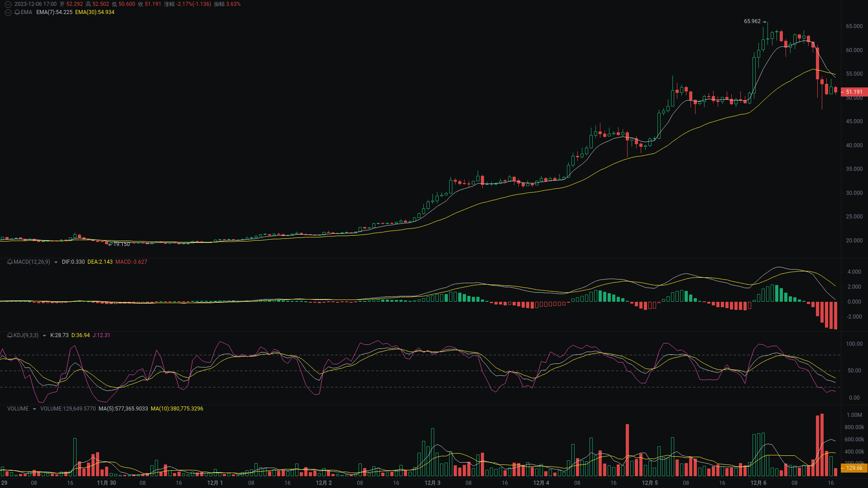Click the high price 52.502
868x488 pixels.
(101, 4)
